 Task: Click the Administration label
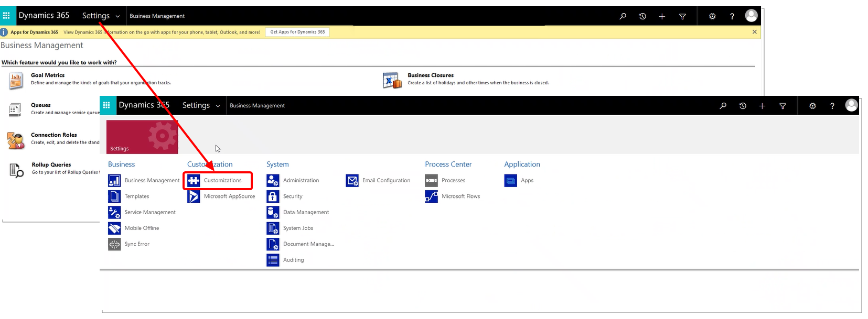coord(301,181)
